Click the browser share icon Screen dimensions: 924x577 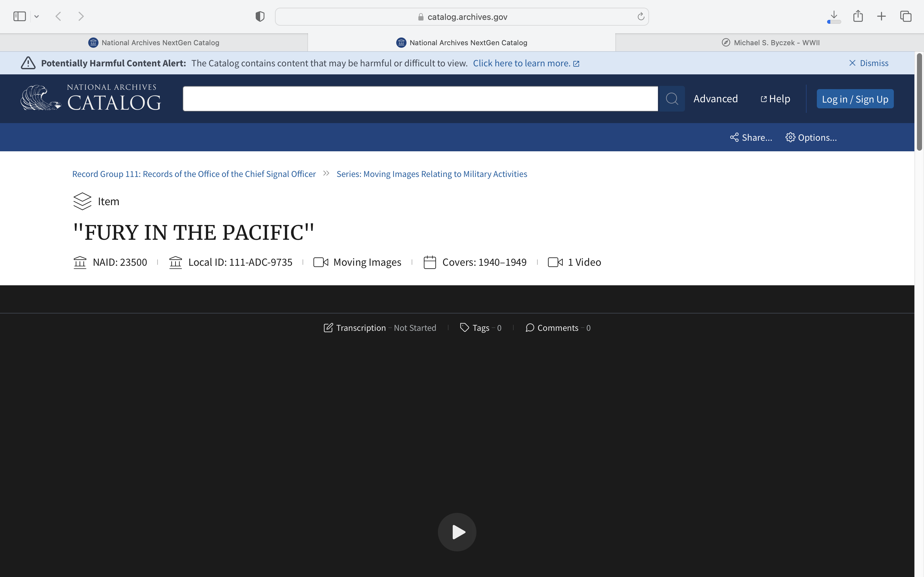click(858, 16)
